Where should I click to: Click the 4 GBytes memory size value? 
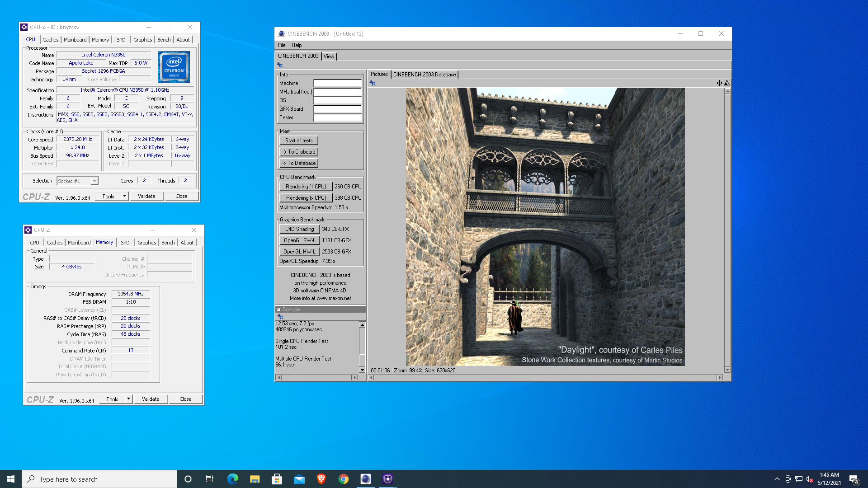click(x=72, y=267)
